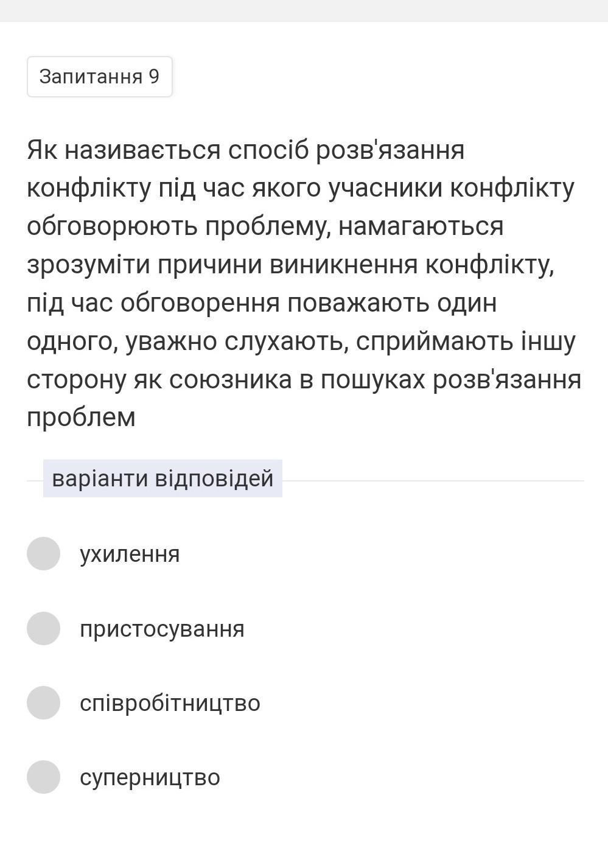
Task: Tap the "суперництво" answer label
Action: tap(150, 777)
